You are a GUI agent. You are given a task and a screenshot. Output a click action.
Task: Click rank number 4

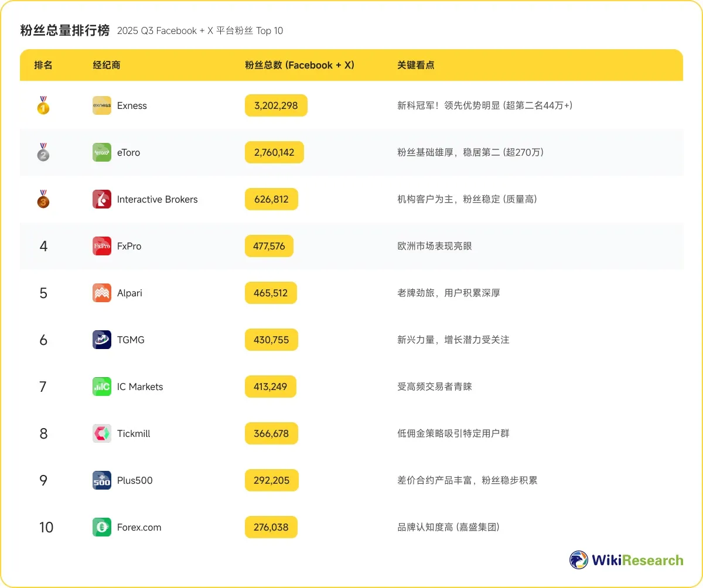tap(43, 246)
